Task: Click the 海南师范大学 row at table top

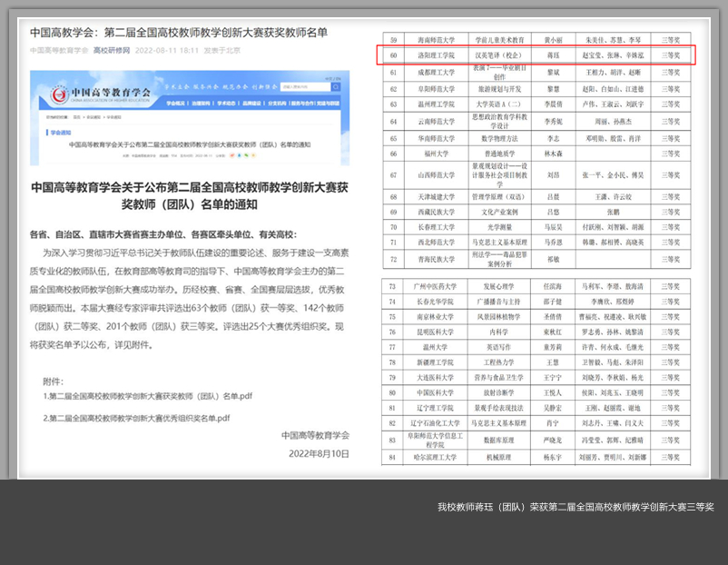Action: (536, 41)
